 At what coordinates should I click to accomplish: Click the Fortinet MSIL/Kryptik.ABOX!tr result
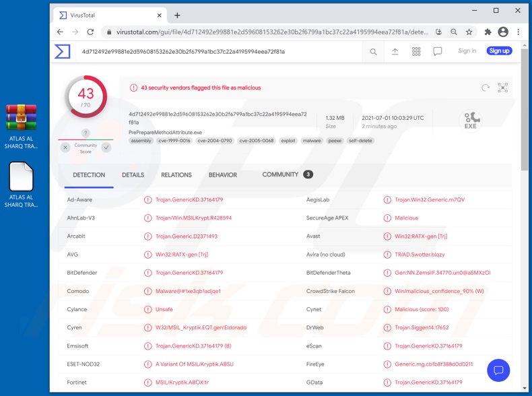[182, 383]
